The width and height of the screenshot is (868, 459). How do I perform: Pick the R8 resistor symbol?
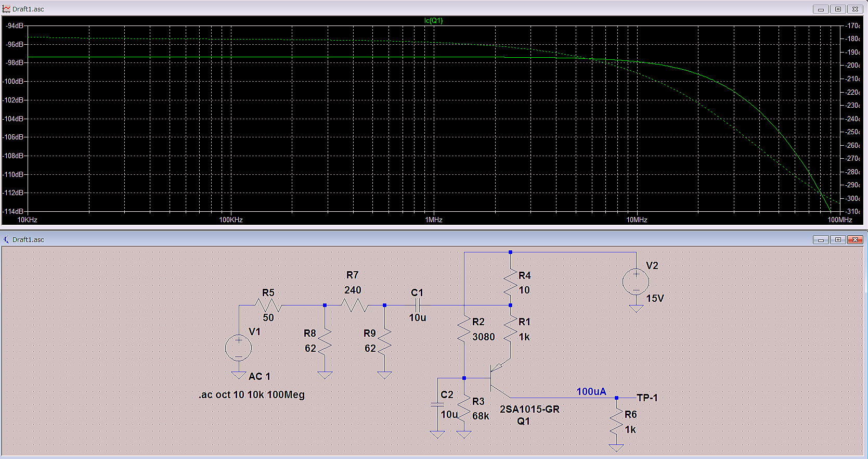(x=325, y=342)
